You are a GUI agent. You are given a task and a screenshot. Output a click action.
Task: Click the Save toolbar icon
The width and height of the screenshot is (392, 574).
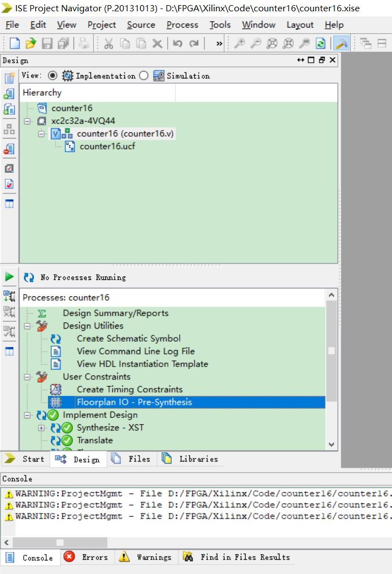coord(47,43)
